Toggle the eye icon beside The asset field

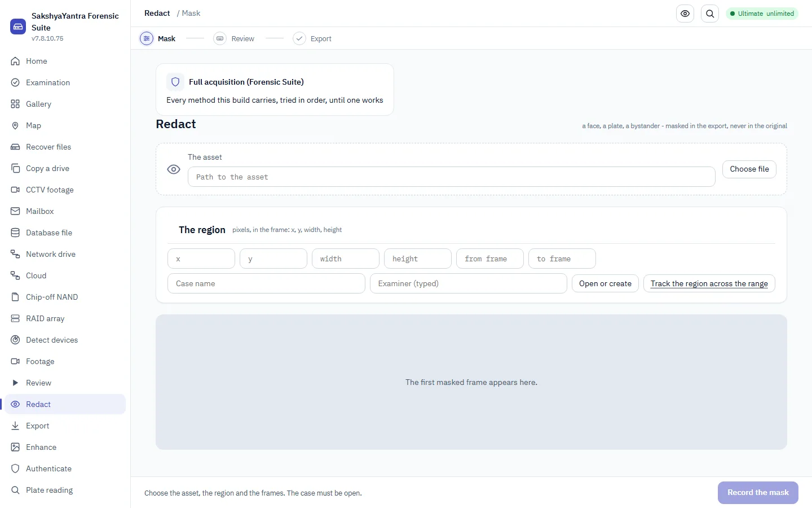pos(174,169)
